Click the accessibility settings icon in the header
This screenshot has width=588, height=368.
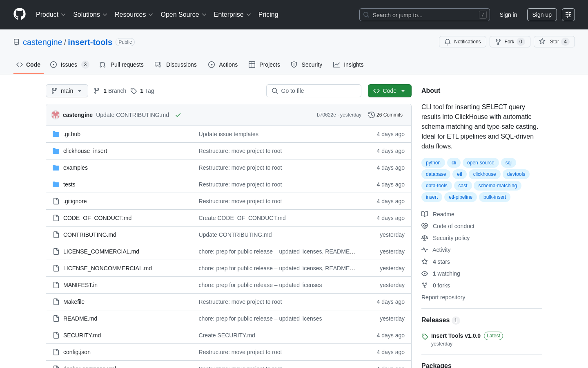(x=568, y=15)
